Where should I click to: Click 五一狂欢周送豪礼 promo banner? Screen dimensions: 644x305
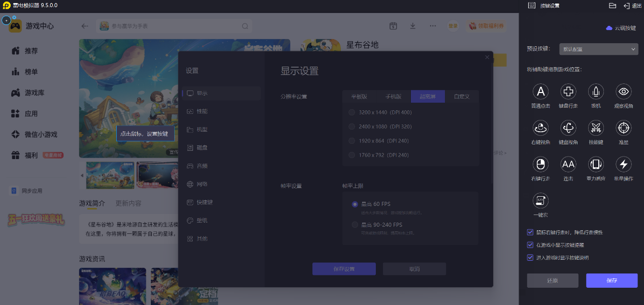coord(36,220)
